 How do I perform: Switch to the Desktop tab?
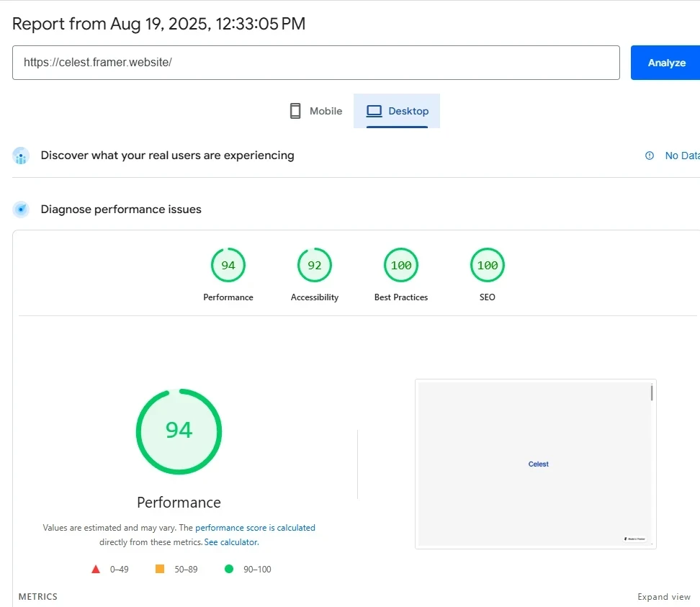coord(397,111)
